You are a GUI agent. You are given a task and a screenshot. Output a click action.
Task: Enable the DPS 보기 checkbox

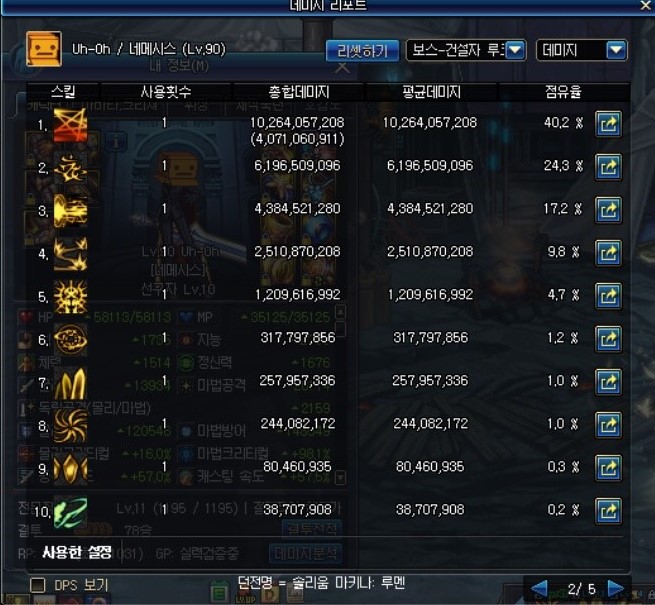pos(38,585)
